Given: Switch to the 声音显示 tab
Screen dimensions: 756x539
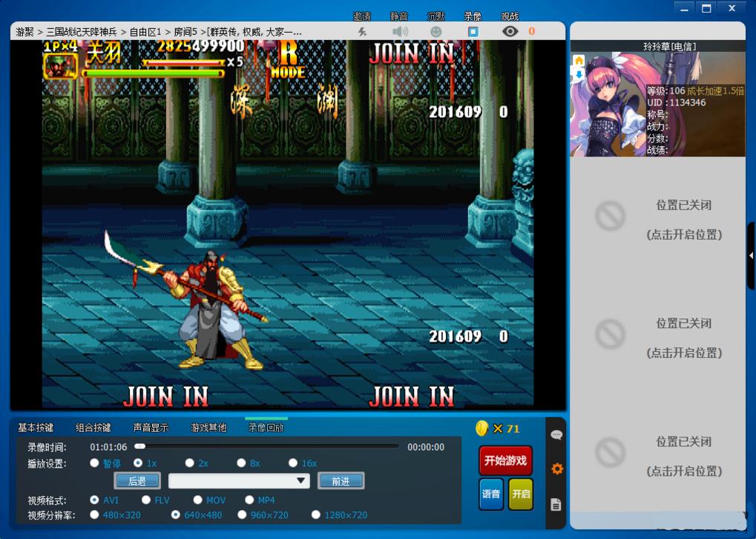Looking at the screenshot, I should 151,428.
